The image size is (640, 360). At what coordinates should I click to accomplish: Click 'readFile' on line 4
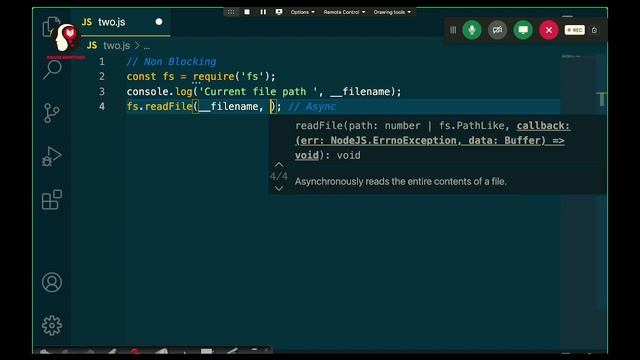pos(168,107)
